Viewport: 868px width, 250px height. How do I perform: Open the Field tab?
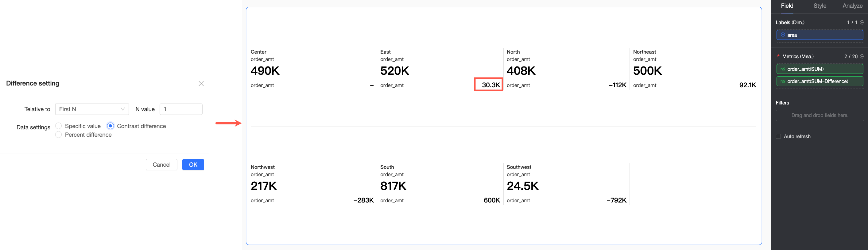coord(787,6)
